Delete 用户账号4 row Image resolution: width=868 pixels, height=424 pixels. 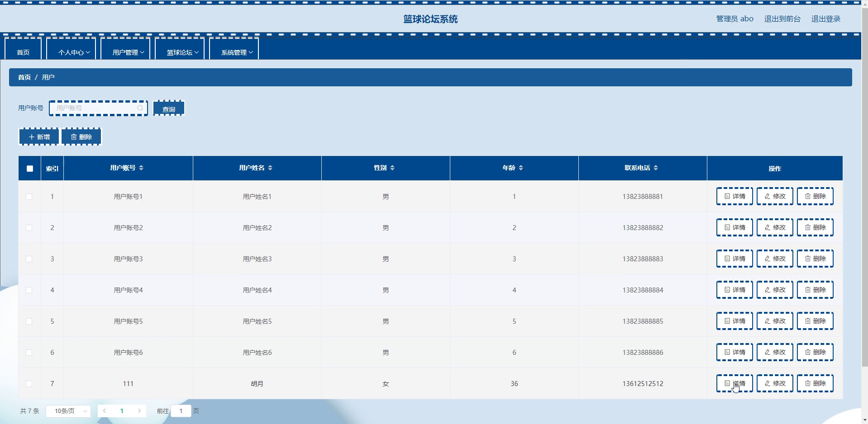[x=815, y=290]
